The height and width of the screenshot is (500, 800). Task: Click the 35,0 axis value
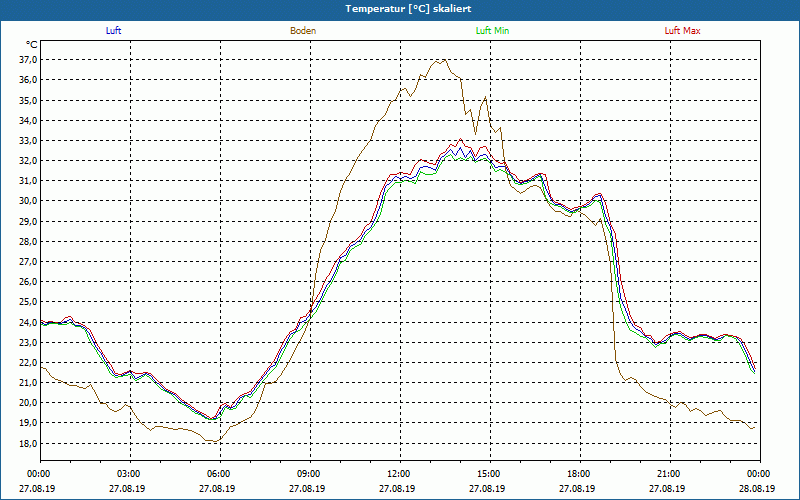(x=28, y=100)
